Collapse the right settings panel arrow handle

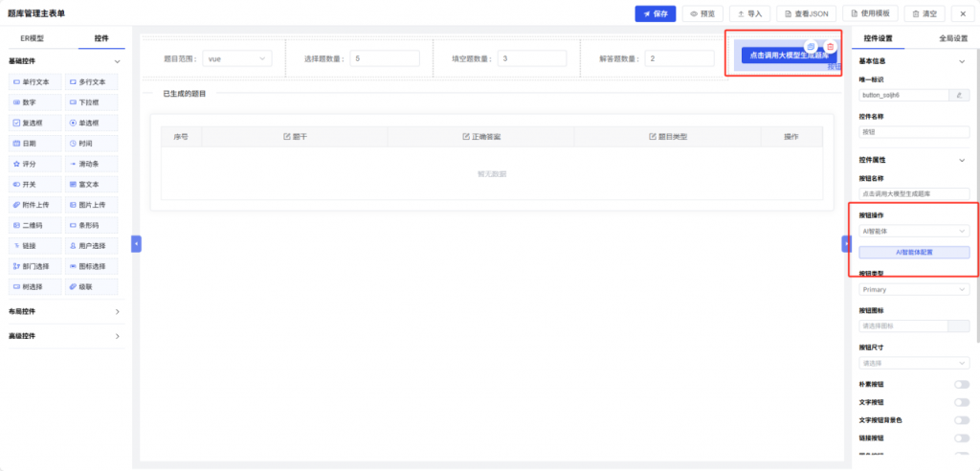click(x=846, y=243)
